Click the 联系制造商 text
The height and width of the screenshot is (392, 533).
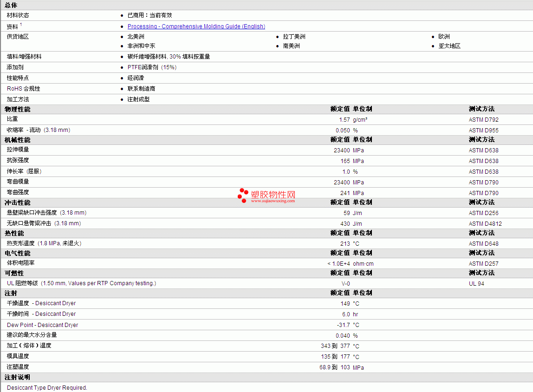click(141, 88)
